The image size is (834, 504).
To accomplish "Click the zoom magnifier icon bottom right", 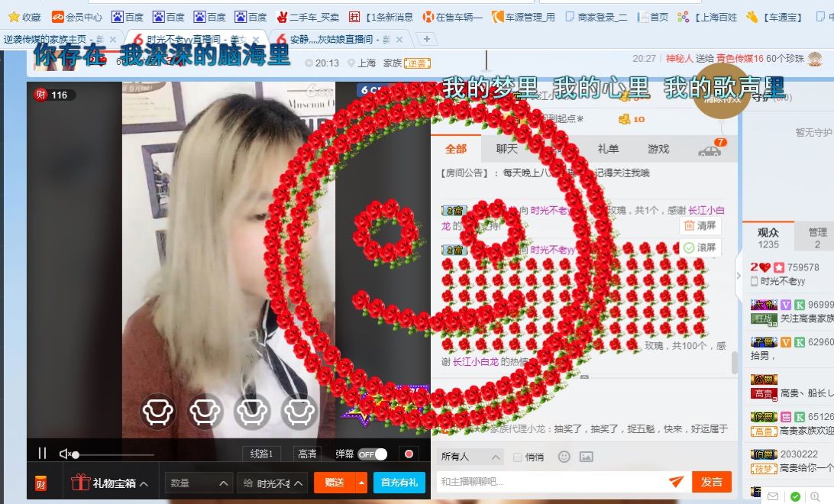I will click(x=815, y=496).
